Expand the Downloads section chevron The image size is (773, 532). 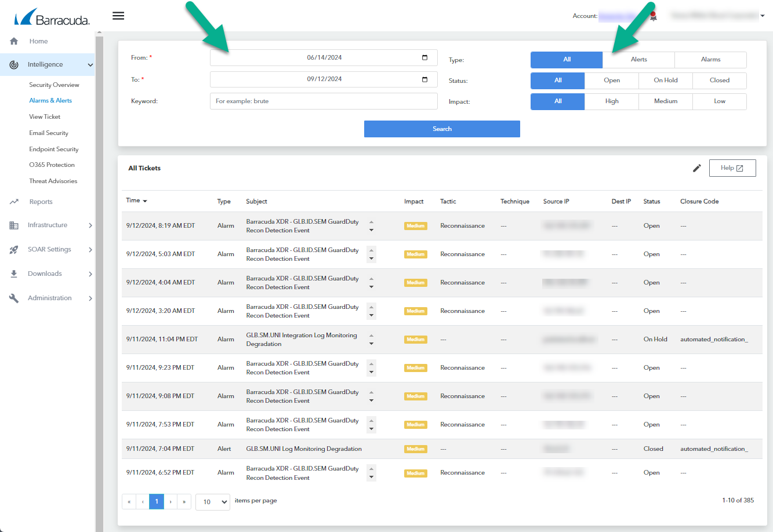(x=90, y=274)
